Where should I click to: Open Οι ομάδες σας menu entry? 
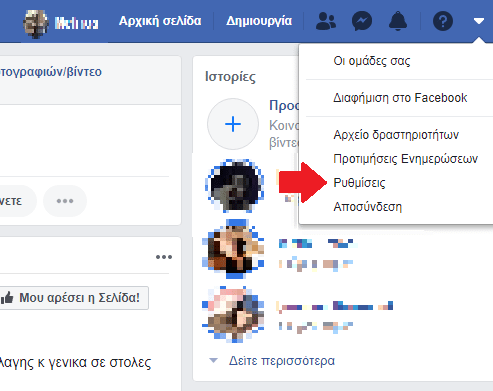coord(372,61)
